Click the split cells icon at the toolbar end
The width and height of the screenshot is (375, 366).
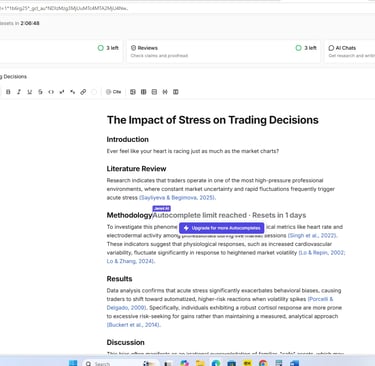(176, 92)
